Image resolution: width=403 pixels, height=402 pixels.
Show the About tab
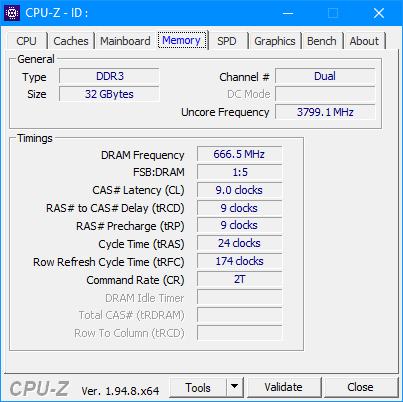[364, 41]
